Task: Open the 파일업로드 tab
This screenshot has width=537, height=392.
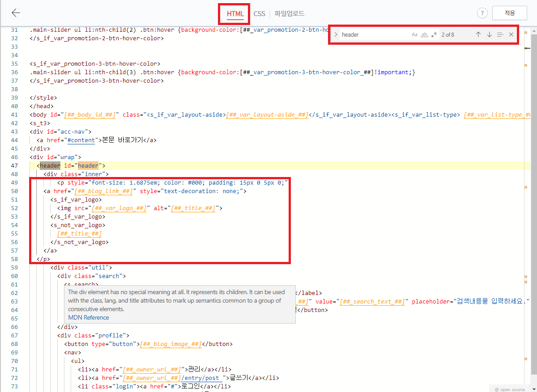Action: coord(290,14)
